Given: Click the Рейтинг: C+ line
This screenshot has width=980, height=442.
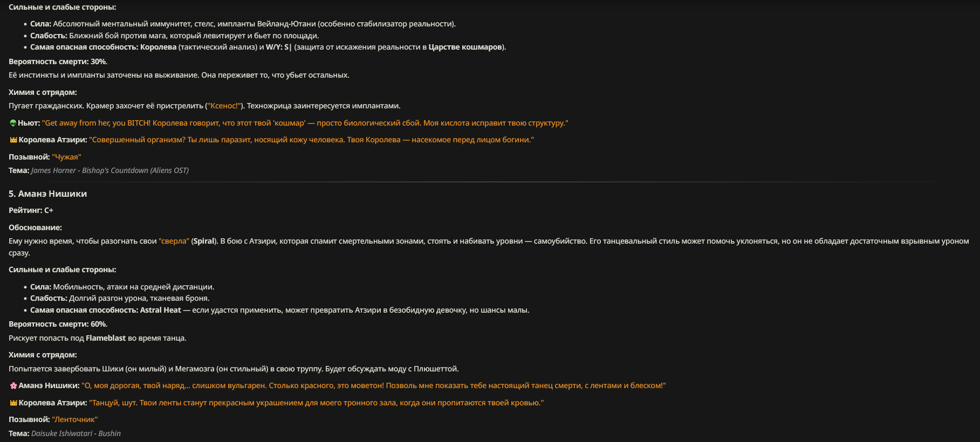Looking at the screenshot, I should (x=31, y=211).
